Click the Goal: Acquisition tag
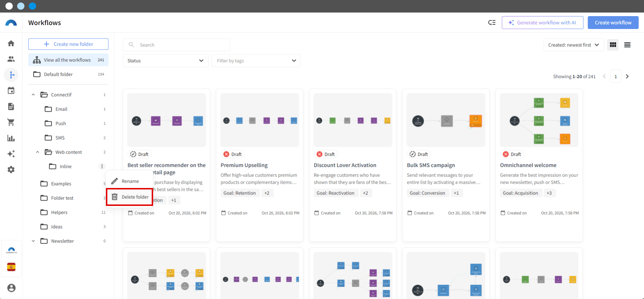644x299 pixels. [521, 193]
